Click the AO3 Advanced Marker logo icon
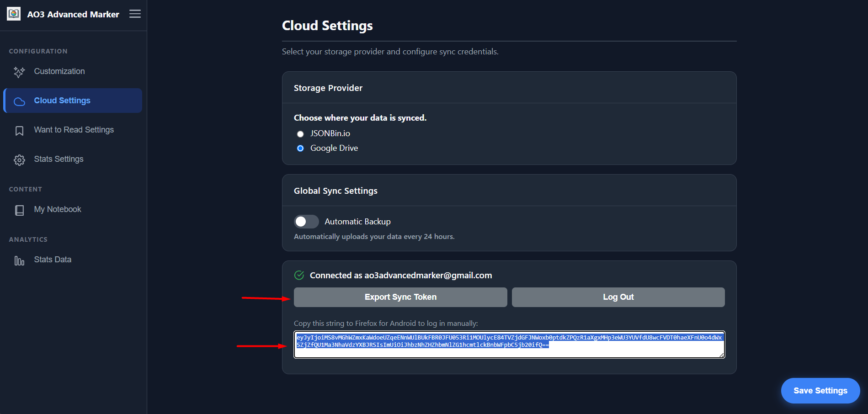 (14, 14)
